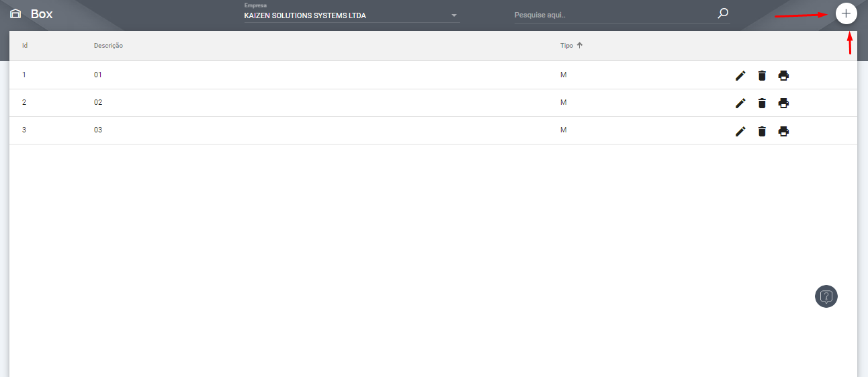Click description cell 03
Image resolution: width=868 pixels, height=377 pixels.
[98, 130]
